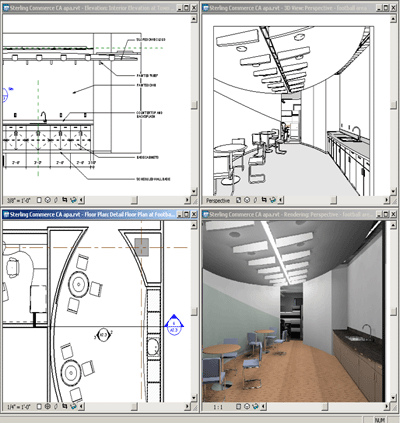Open model graphics style icon in Floor Plan
This screenshot has width=400, height=423.
pos(48,406)
